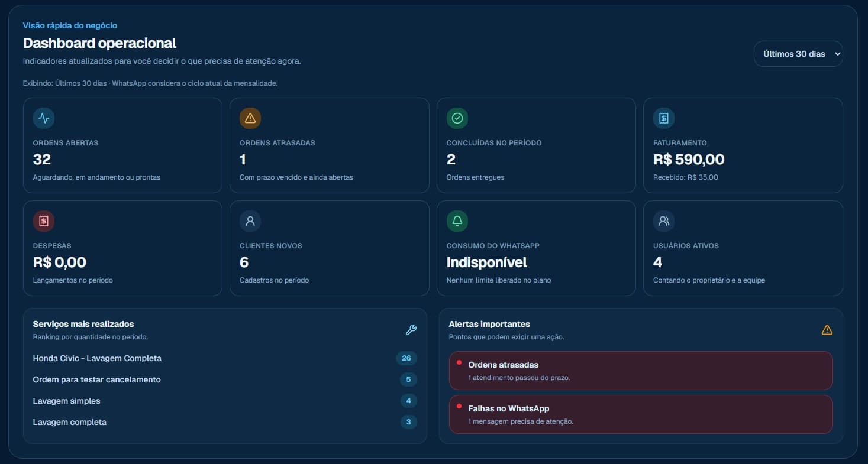Select the Lavagem simples service row
Screen dimensions: 868x464
tap(225, 401)
